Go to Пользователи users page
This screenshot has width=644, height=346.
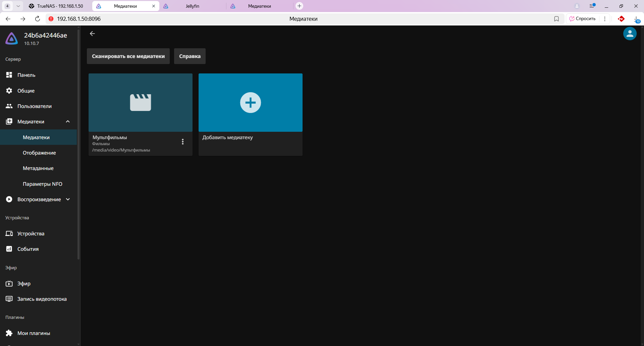click(x=34, y=106)
